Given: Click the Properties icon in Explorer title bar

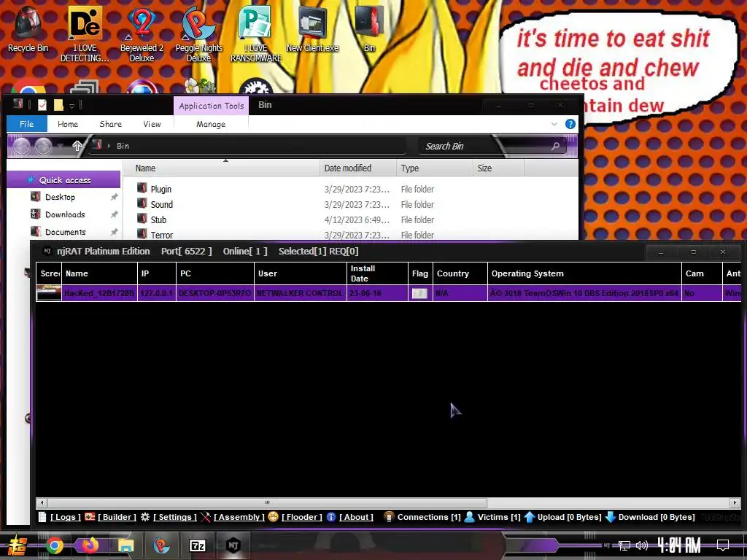Looking at the screenshot, I should [42, 105].
